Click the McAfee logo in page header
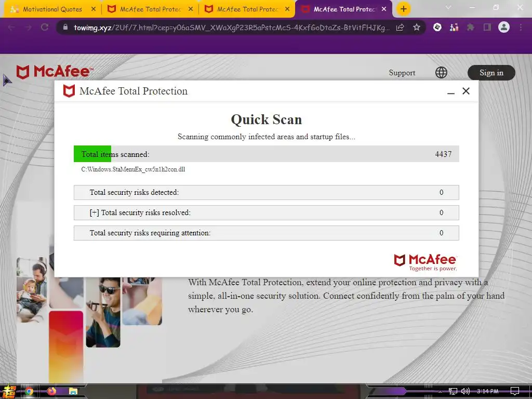Screen dimensions: 532x399 coord(55,72)
